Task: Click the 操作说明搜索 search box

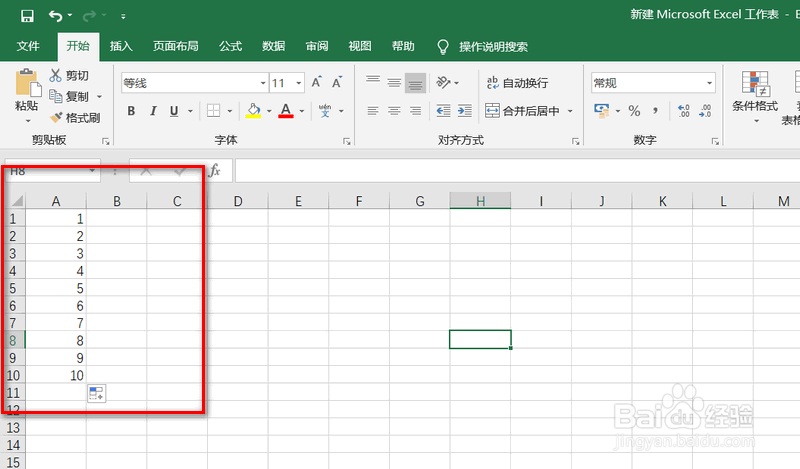Action: point(493,47)
